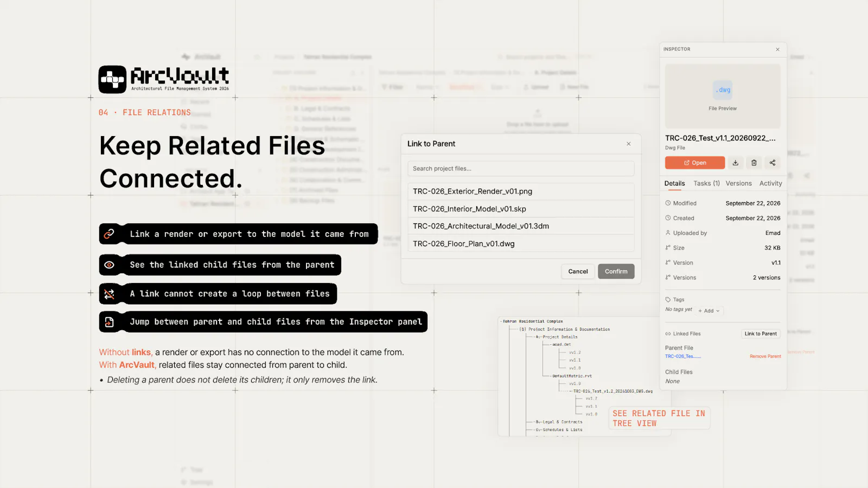The width and height of the screenshot is (868, 488).
Task: Click the eye icon on 'See the linked child files' pill
Action: [x=109, y=265]
